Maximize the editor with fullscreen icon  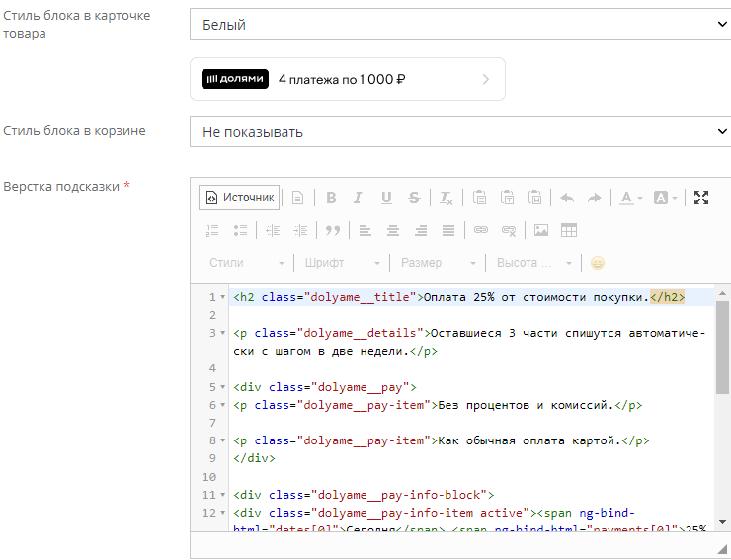click(701, 198)
